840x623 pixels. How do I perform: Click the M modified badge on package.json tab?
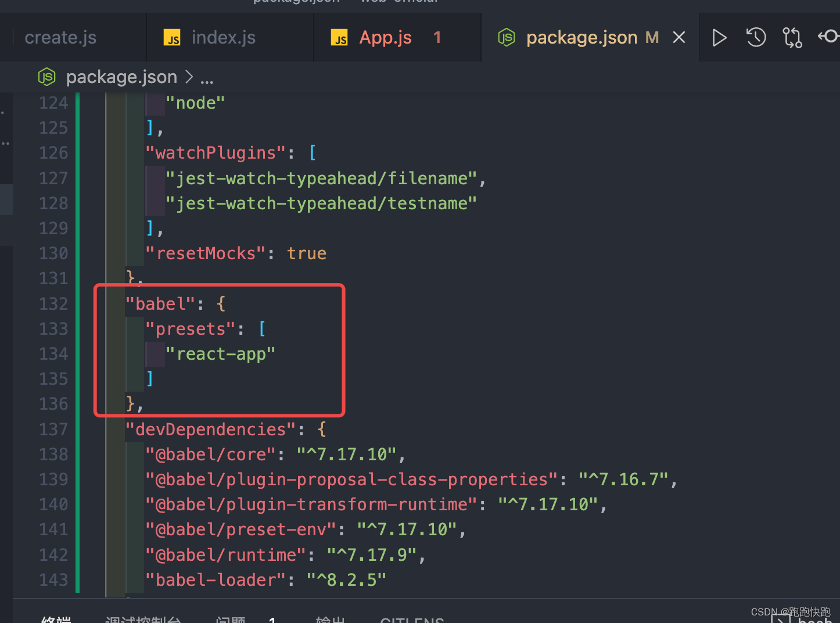tap(652, 38)
